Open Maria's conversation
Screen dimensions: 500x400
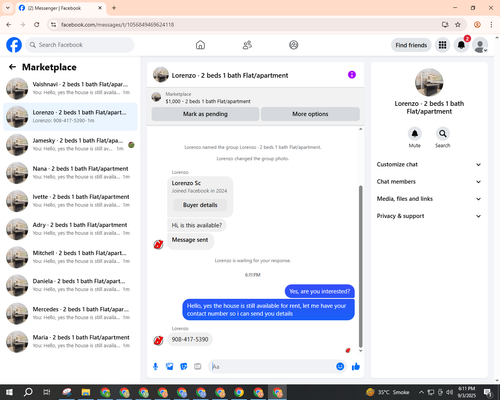pos(70,341)
